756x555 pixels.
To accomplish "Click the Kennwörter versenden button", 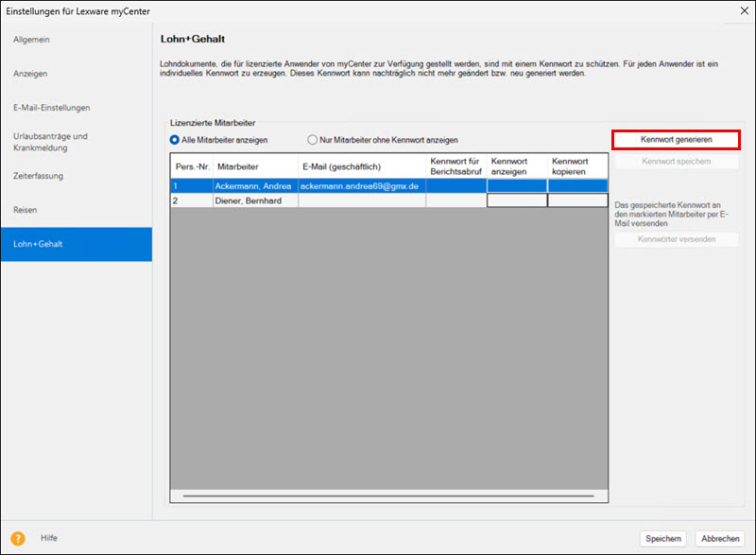I will coord(676,239).
